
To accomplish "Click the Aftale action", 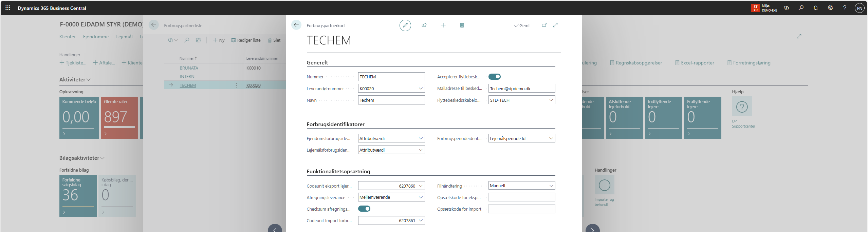I will (x=104, y=63).
